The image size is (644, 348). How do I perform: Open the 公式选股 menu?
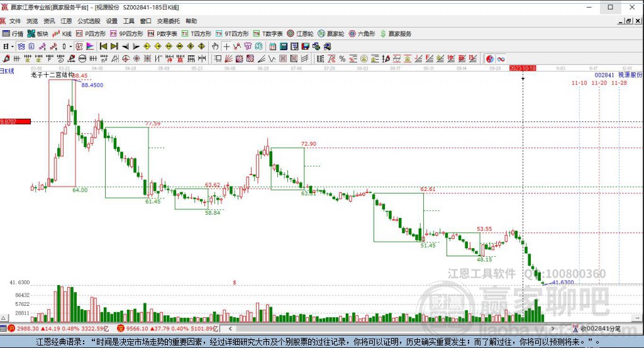pyautogui.click(x=89, y=21)
